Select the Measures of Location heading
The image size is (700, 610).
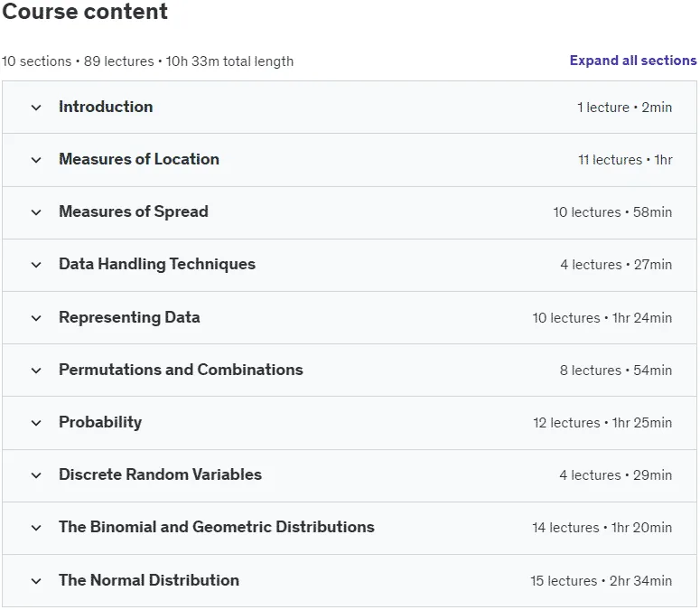pyautogui.click(x=139, y=159)
